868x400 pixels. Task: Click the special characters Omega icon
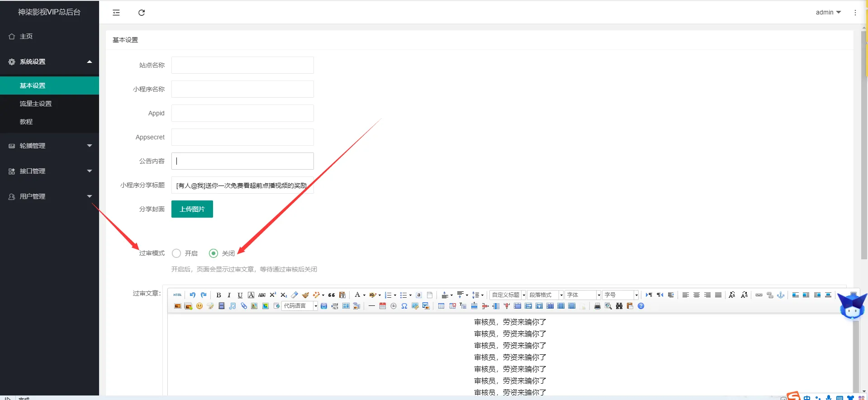404,306
